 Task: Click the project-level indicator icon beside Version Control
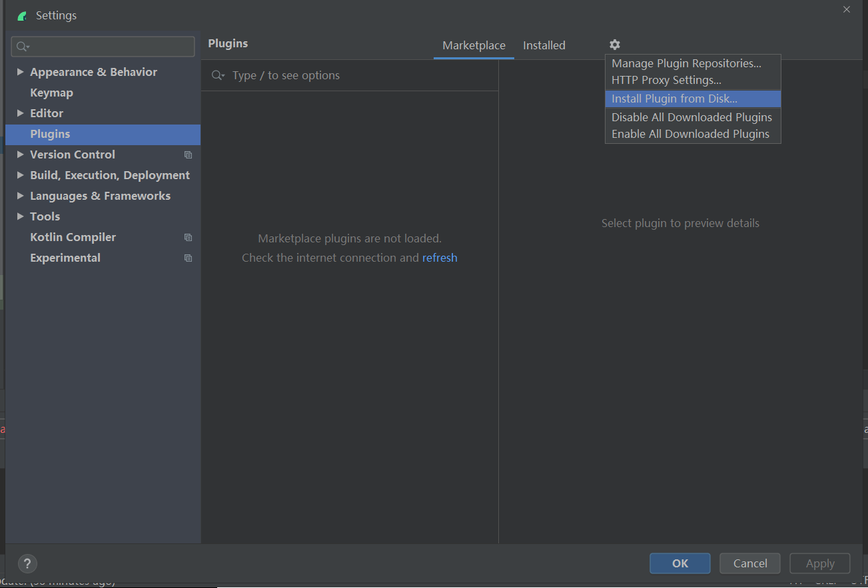187,154
